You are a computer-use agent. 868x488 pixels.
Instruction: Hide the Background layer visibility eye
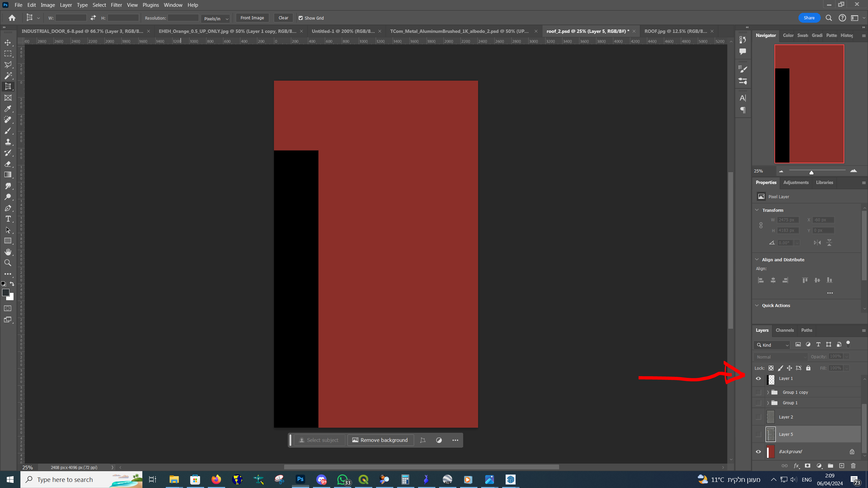(x=758, y=451)
